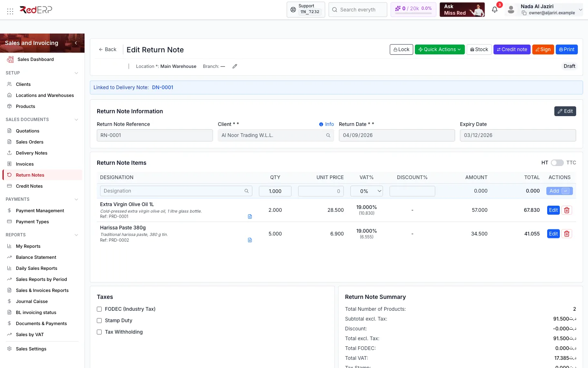Screen dimensions: 588x368
Task: Click the Return Date field
Action: [x=397, y=135]
